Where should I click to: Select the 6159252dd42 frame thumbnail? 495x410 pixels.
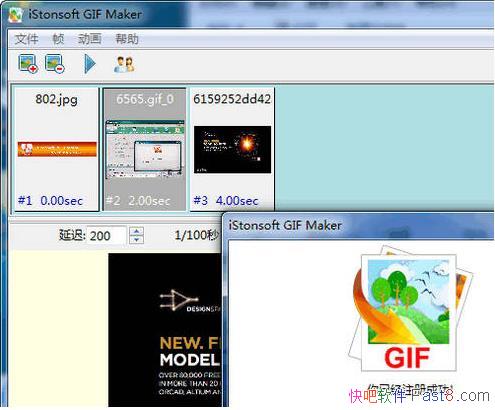(232, 149)
